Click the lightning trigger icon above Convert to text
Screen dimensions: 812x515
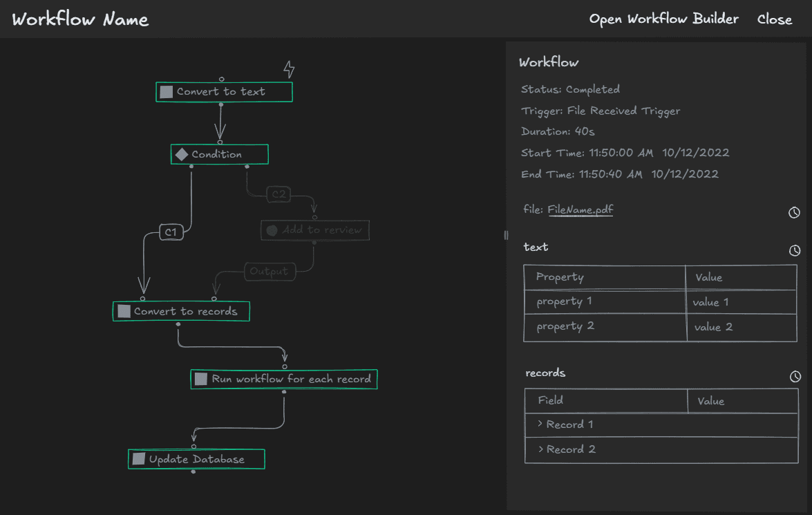click(x=289, y=69)
